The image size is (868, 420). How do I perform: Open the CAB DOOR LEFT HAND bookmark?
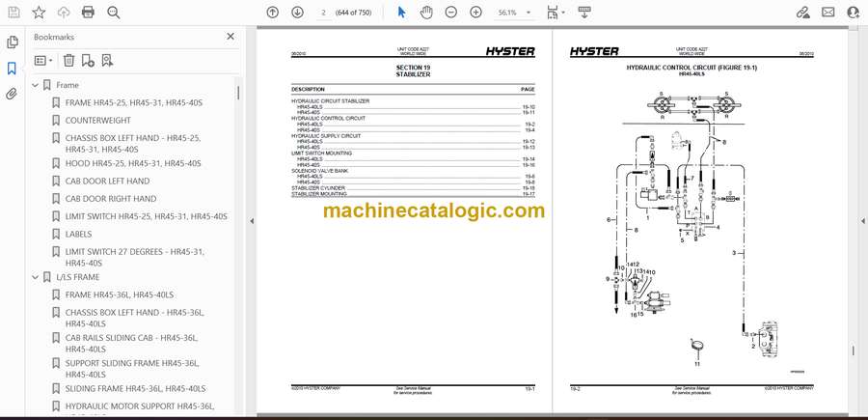[107, 182]
